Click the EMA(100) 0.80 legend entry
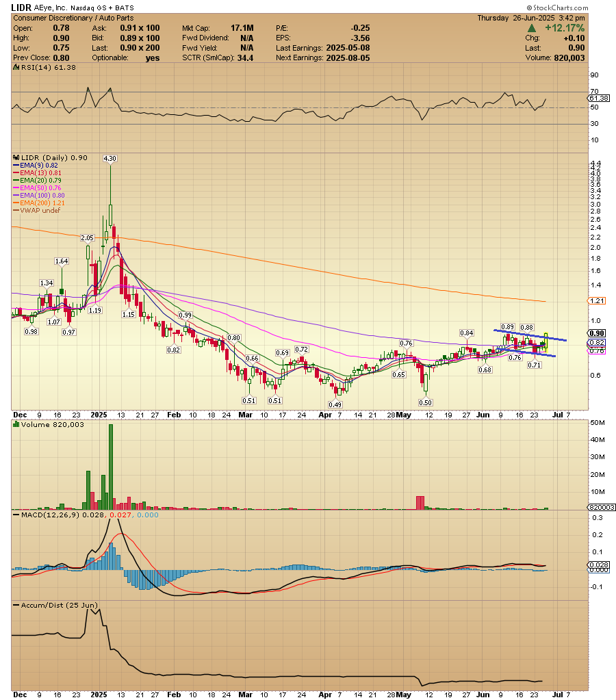The width and height of the screenshot is (616, 700). [x=39, y=196]
